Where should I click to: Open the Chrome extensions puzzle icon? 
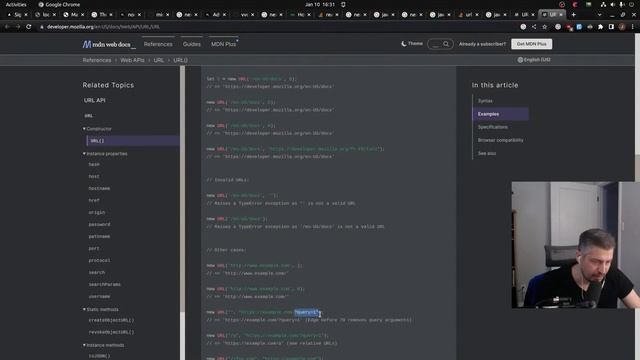click(x=600, y=27)
